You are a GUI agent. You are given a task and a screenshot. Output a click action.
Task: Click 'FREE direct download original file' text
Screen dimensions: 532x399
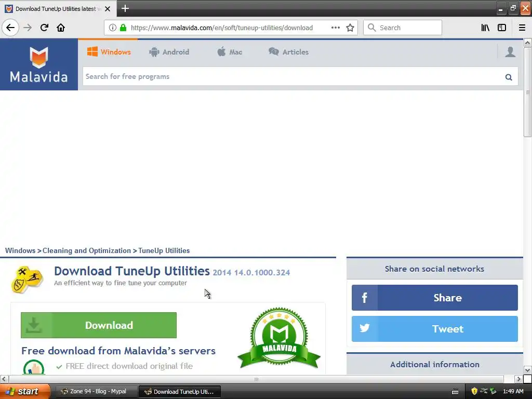point(129,366)
